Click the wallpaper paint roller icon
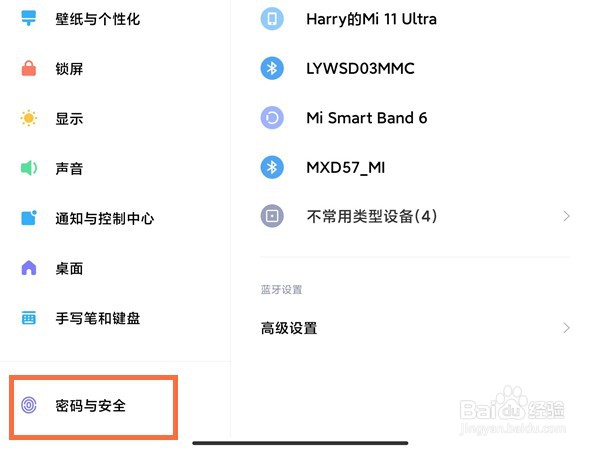Viewport: 600px width, 450px height. pos(29,18)
